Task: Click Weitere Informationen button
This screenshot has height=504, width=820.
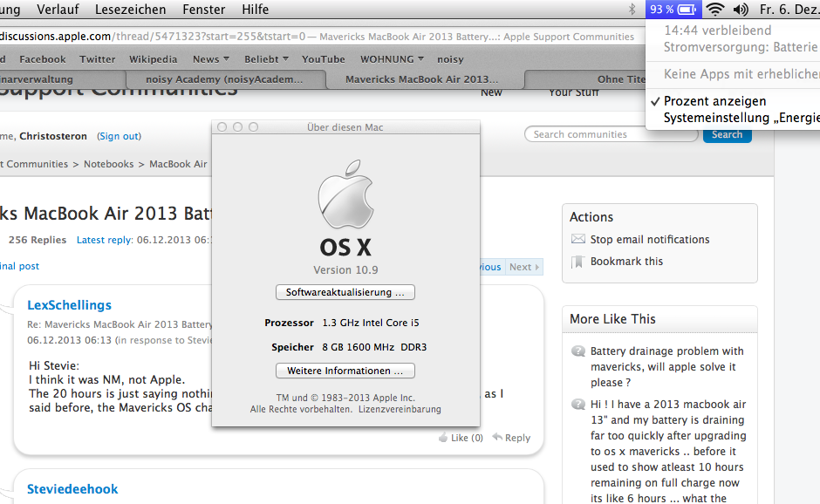Action: click(345, 371)
